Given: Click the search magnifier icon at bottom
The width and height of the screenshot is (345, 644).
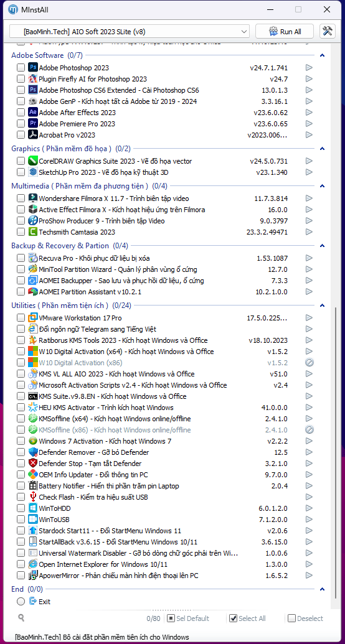Looking at the screenshot, I should coord(21,618).
